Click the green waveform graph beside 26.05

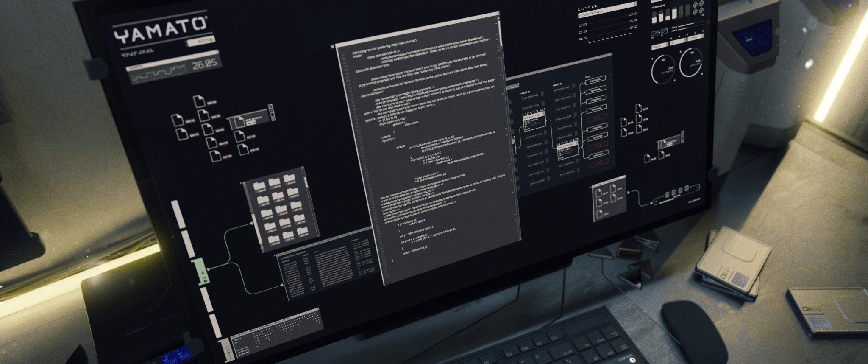159,75
